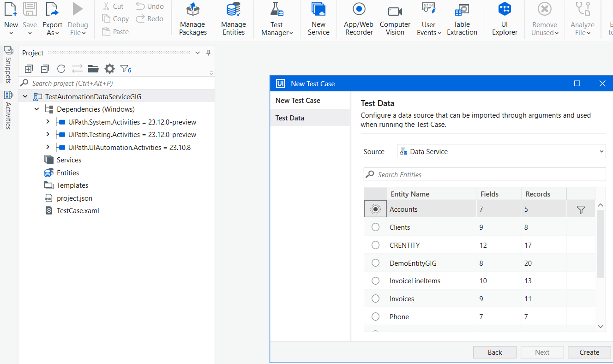Click the Redo command
The image size is (613, 364).
click(150, 19)
